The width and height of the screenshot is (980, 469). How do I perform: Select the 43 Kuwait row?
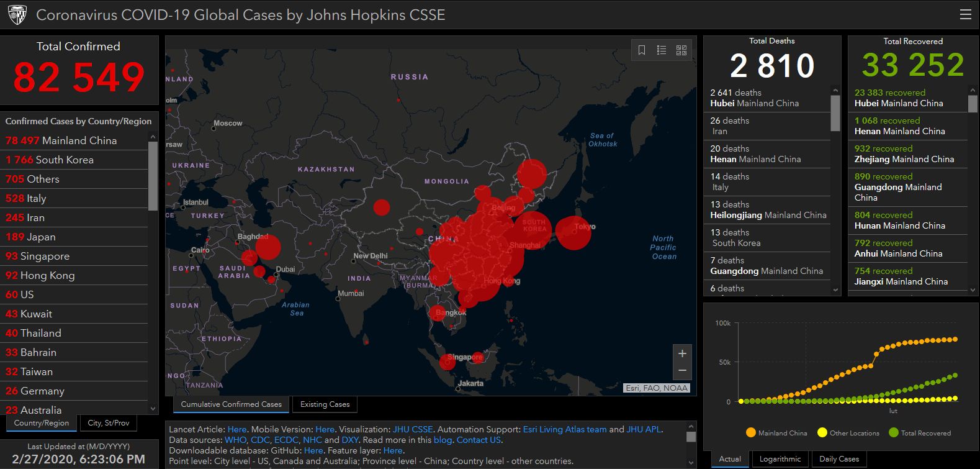pos(74,314)
